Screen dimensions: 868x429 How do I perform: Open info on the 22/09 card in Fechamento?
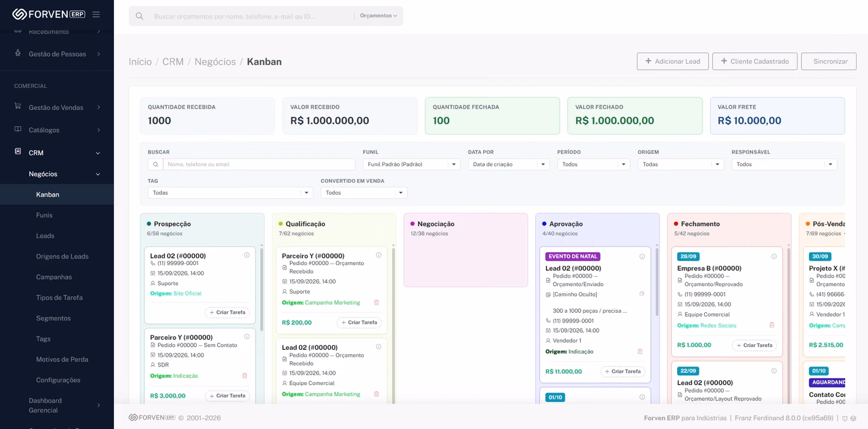774,371
